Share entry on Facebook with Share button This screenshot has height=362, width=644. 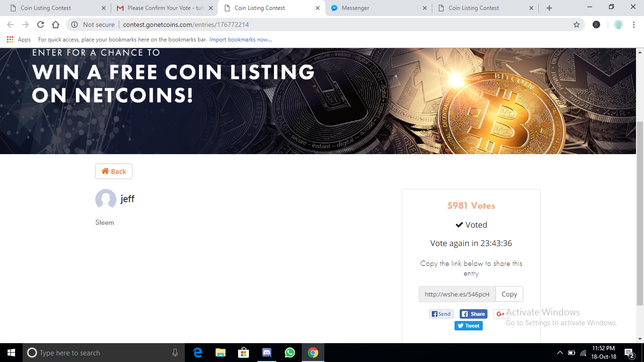pyautogui.click(x=473, y=314)
